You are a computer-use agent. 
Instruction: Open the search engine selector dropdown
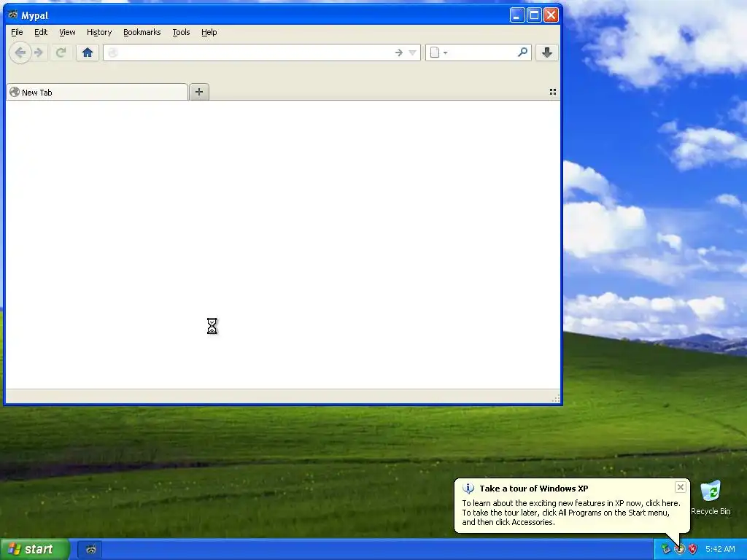pyautogui.click(x=438, y=52)
